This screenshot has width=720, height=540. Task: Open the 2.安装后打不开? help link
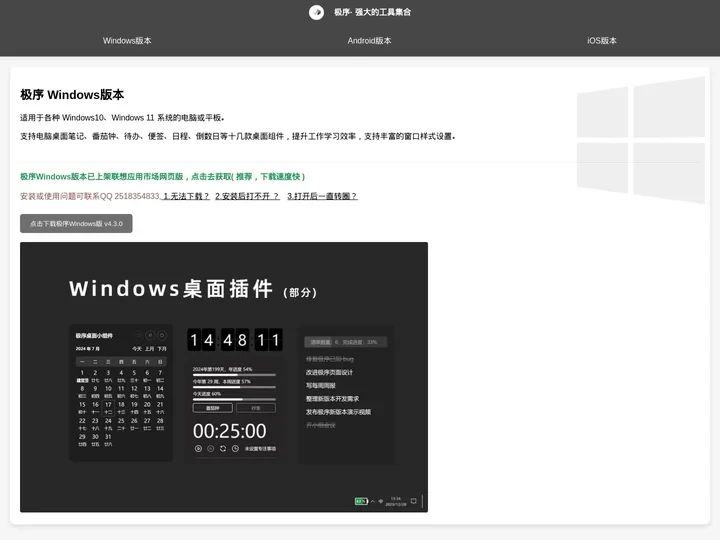point(247,196)
